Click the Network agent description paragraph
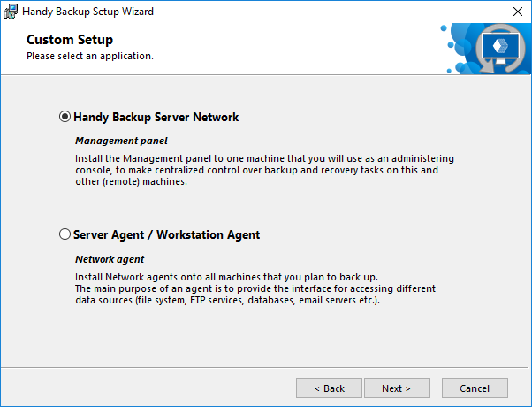The height and width of the screenshot is (407, 532). point(256,289)
